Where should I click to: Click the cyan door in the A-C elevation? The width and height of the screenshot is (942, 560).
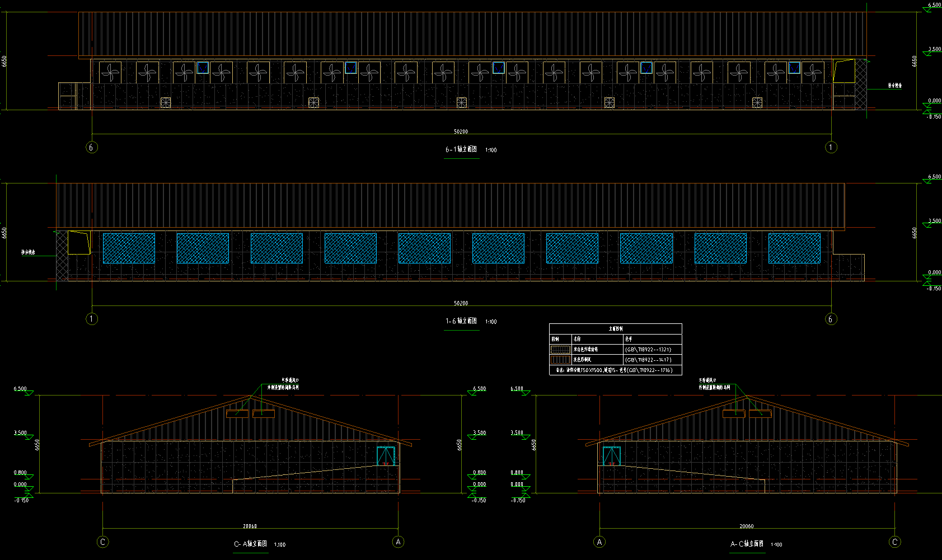point(611,456)
